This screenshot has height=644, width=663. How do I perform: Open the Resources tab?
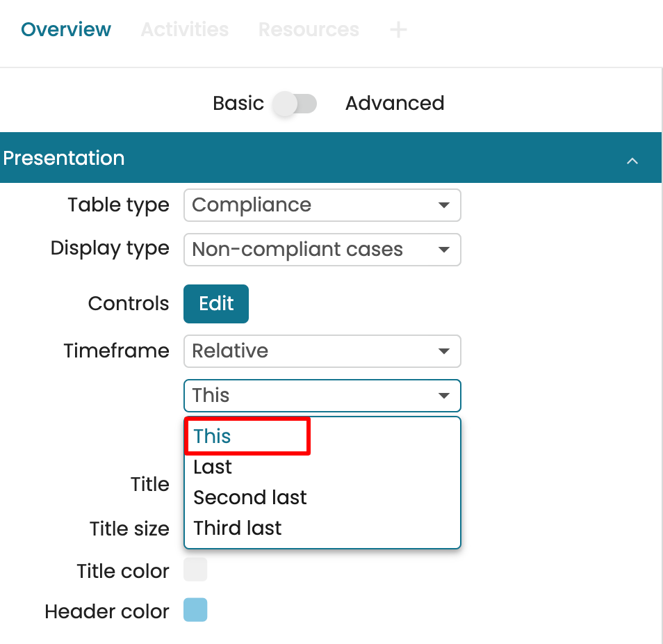(x=309, y=30)
